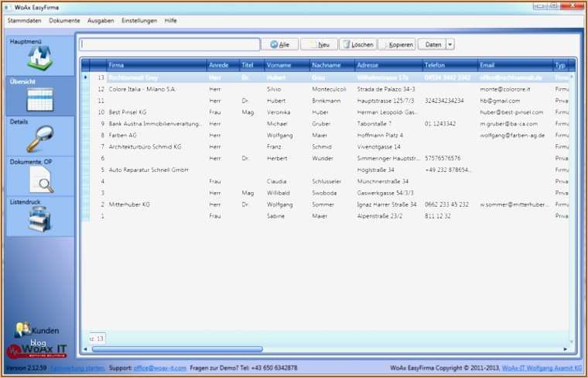The image size is (588, 378).
Task: Open Details magnifying glass icon
Action: (x=40, y=139)
